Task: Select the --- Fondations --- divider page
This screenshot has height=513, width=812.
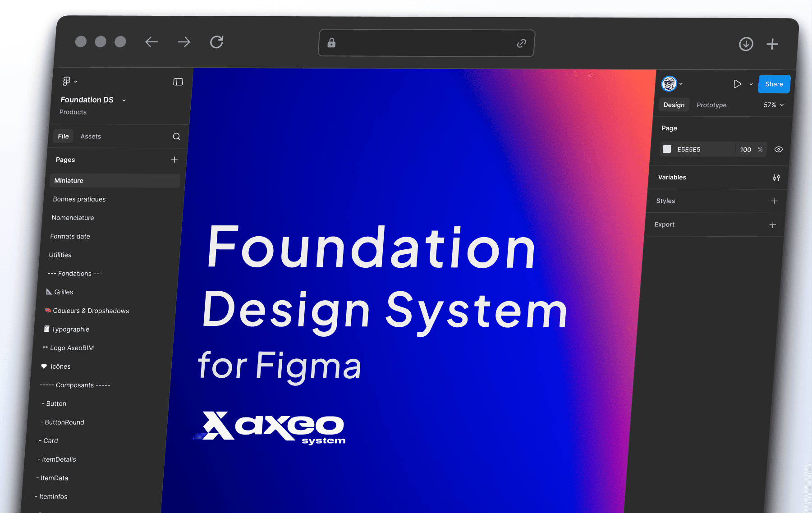Action: [x=75, y=274]
